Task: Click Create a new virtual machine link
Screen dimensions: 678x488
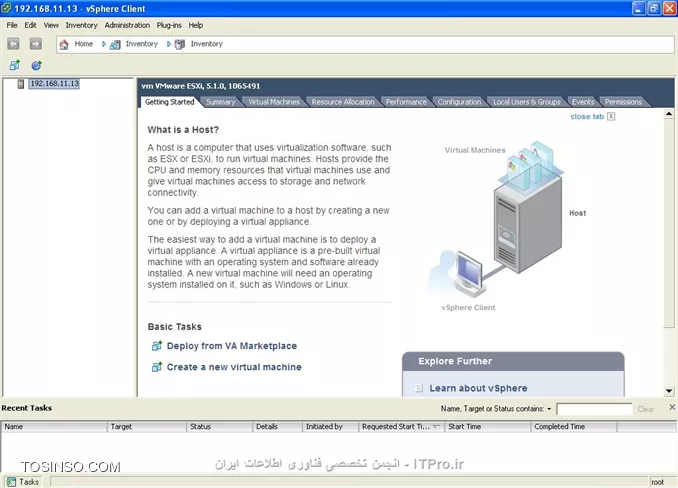Action: pyautogui.click(x=234, y=367)
